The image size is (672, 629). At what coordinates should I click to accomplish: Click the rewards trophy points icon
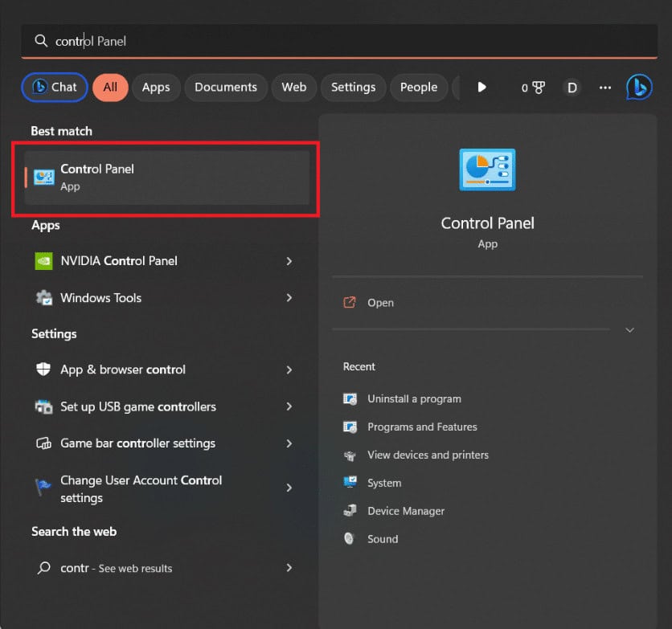tap(538, 88)
